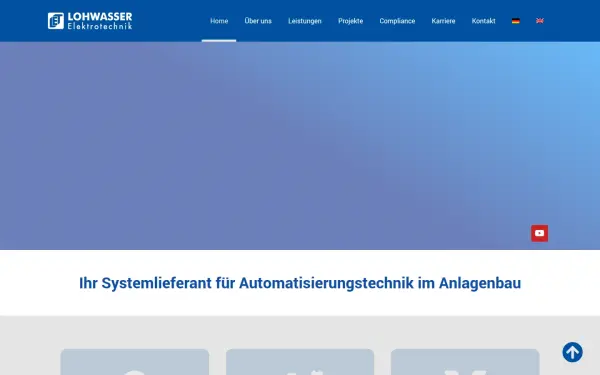This screenshot has height=375, width=600.
Task: Select the Home menu item
Action: click(x=219, y=21)
